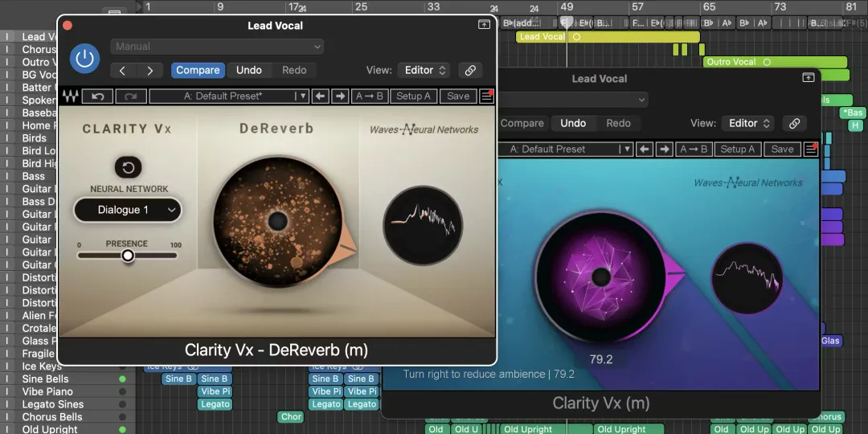Viewport: 868px width, 434px height.
Task: Toggle the power dot on Chorus Bells track
Action: tap(122, 417)
